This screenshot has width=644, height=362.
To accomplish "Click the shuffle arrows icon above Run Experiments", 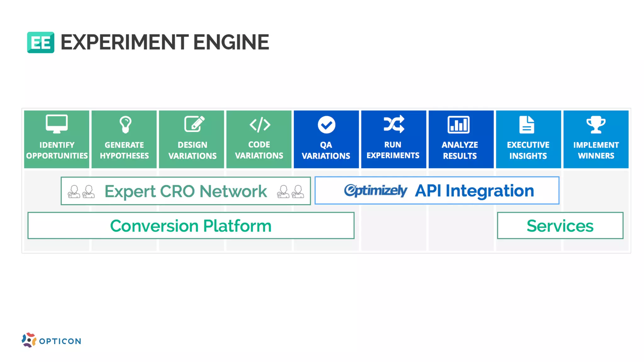I will pos(394,124).
